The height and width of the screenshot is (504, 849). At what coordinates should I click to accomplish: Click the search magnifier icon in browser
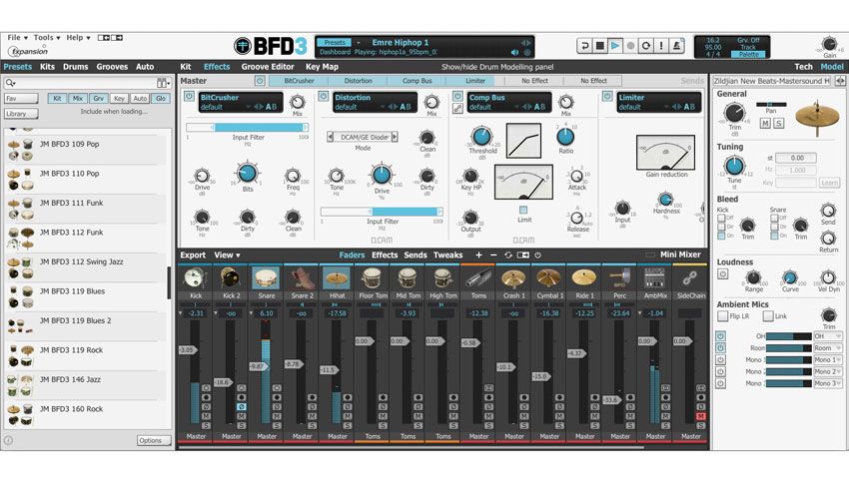point(10,83)
